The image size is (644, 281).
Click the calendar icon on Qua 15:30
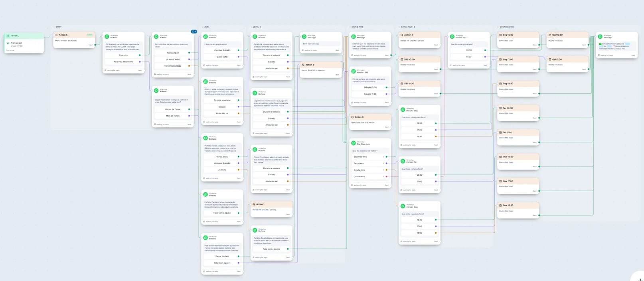[x=500, y=157]
